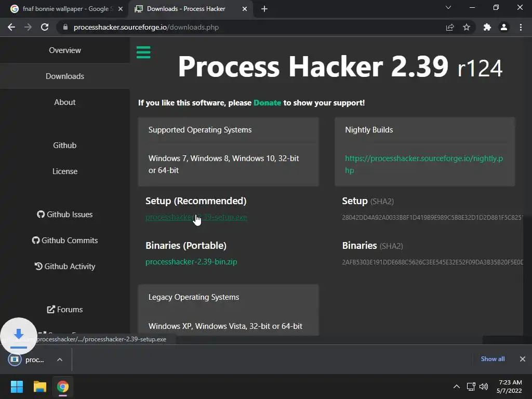This screenshot has width=532, height=399.
Task: Open Github Activity in the sidebar
Action: pyautogui.click(x=65, y=267)
